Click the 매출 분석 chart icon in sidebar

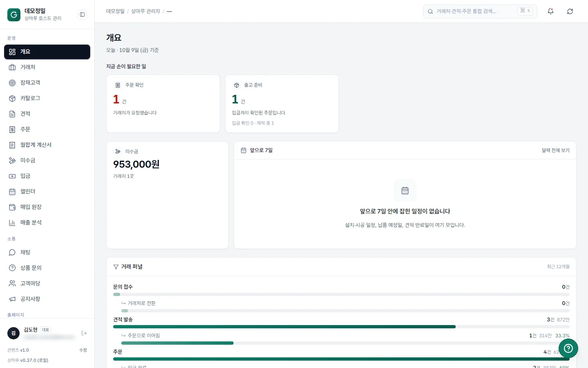(x=12, y=222)
